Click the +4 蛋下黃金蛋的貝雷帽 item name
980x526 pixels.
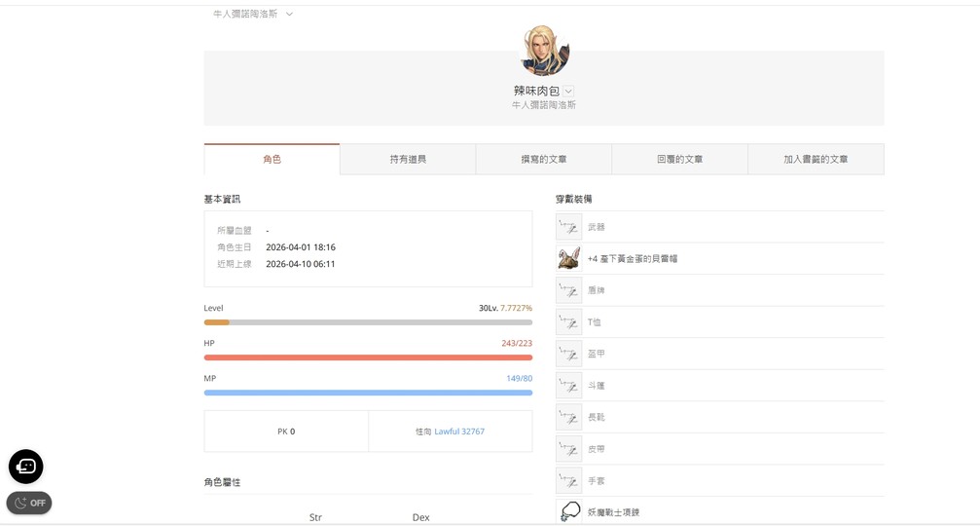[x=633, y=259]
